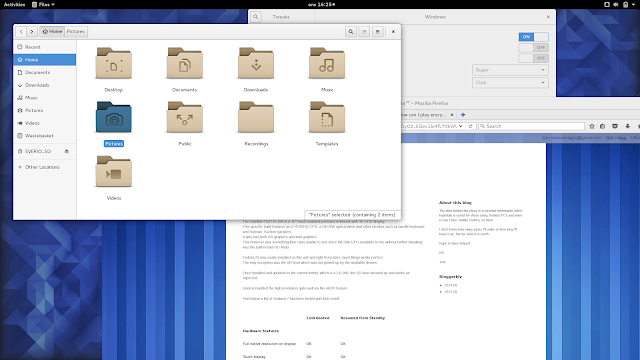The width and height of the screenshot is (640, 360).
Task: Switch Files to list view
Action: coord(364,31)
